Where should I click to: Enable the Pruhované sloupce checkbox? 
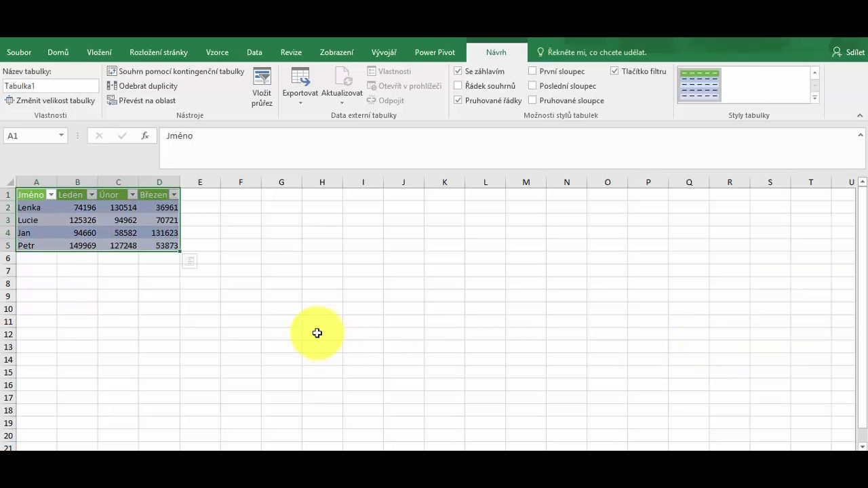click(532, 100)
